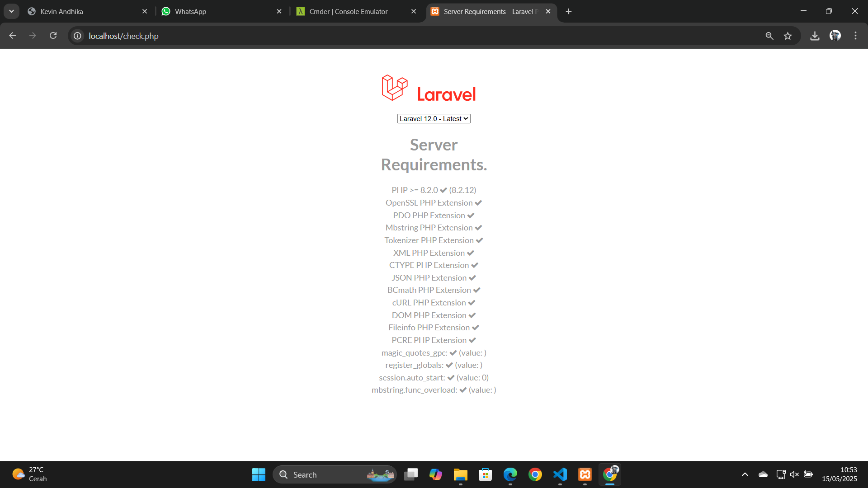
Task: Open the tab search dropdown arrow
Action: pyautogui.click(x=11, y=11)
